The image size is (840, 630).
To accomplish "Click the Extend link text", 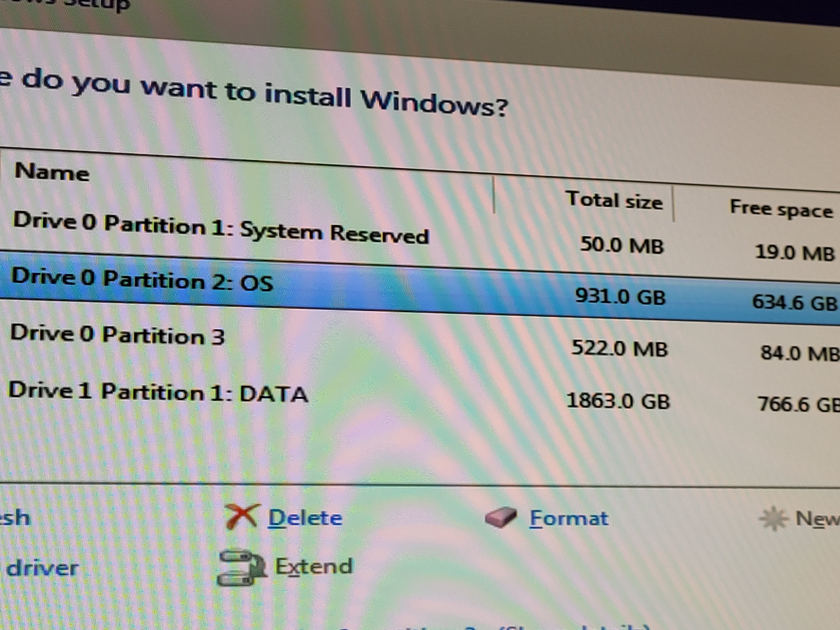I will 314,567.
